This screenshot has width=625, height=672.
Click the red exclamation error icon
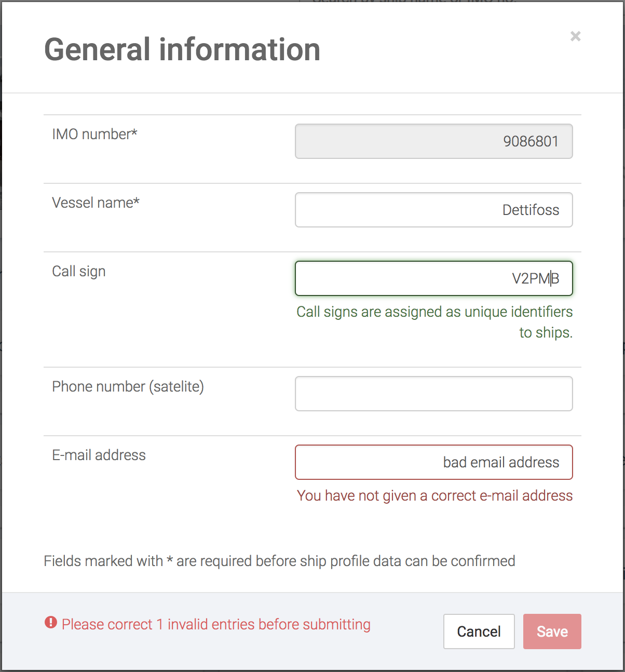(x=50, y=622)
